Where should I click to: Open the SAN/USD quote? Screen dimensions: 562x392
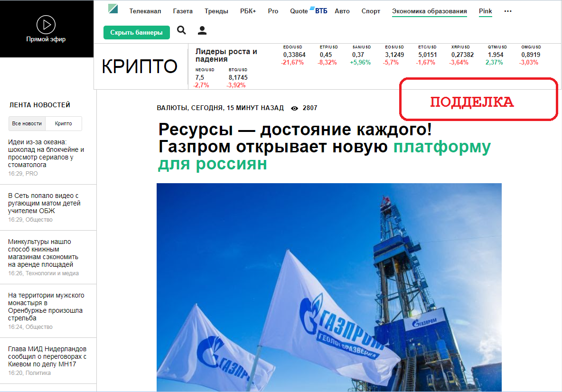pos(361,56)
